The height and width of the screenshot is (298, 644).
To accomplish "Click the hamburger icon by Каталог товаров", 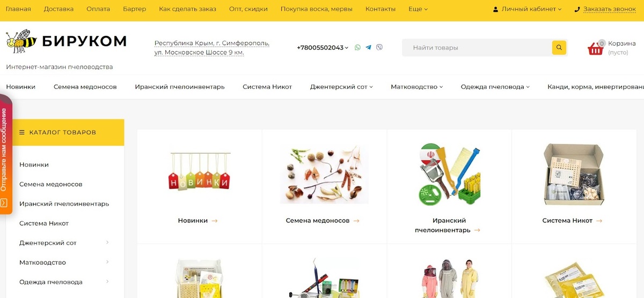I will tap(22, 132).
